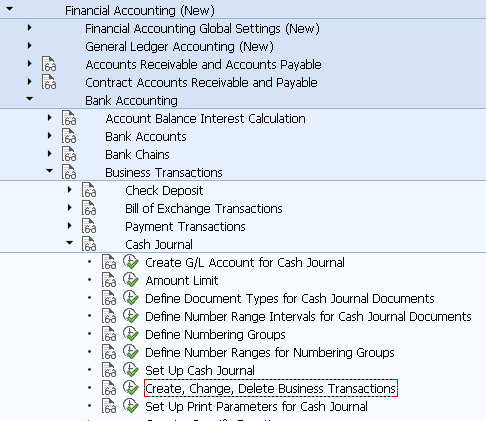
Task: Open documentation icon for Amount Limit
Action: coord(109,280)
